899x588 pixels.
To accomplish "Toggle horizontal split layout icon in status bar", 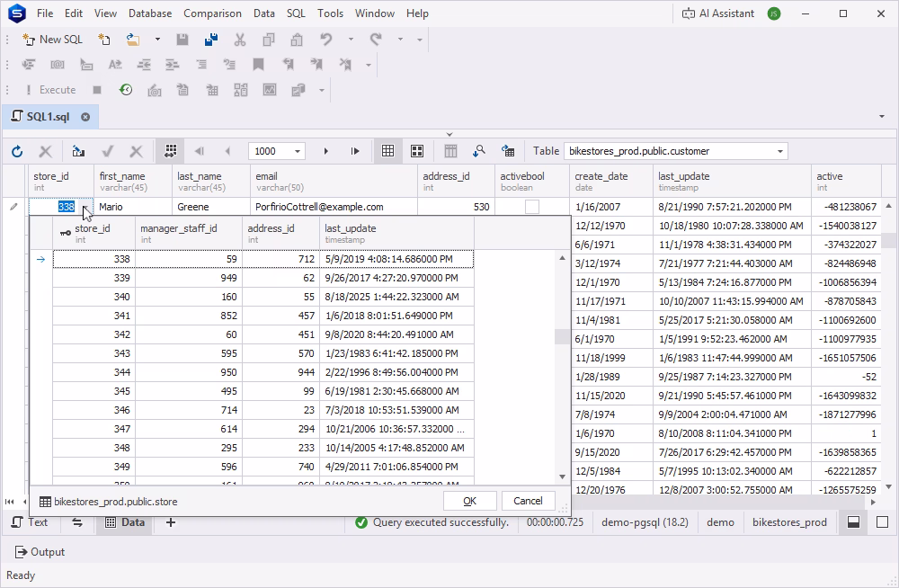I will [x=854, y=522].
